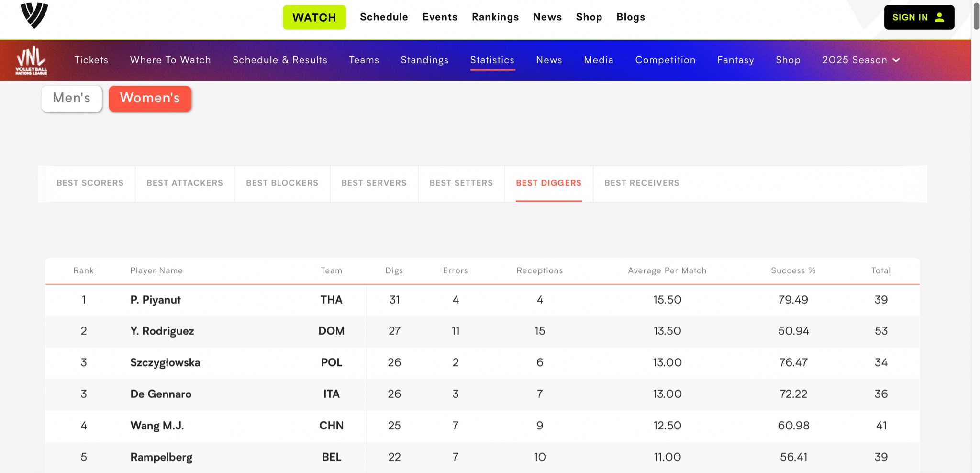Click average value 15.50
Image resolution: width=980 pixels, height=473 pixels.
[x=667, y=300]
